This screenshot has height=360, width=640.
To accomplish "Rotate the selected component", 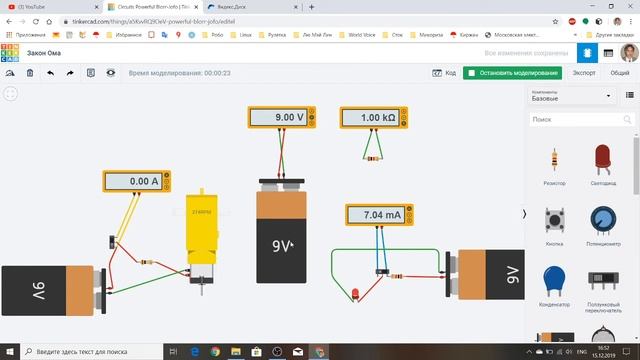I will click(x=10, y=73).
